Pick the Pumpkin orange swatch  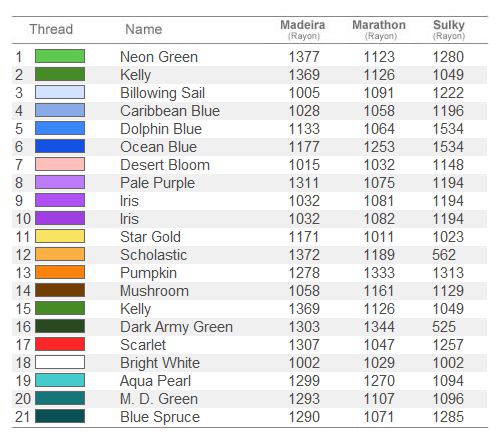coord(60,272)
